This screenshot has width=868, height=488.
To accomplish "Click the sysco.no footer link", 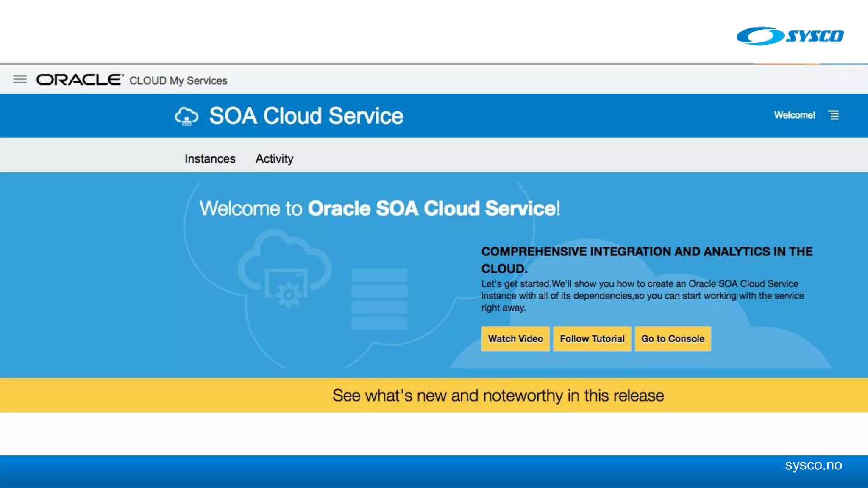I will click(813, 465).
